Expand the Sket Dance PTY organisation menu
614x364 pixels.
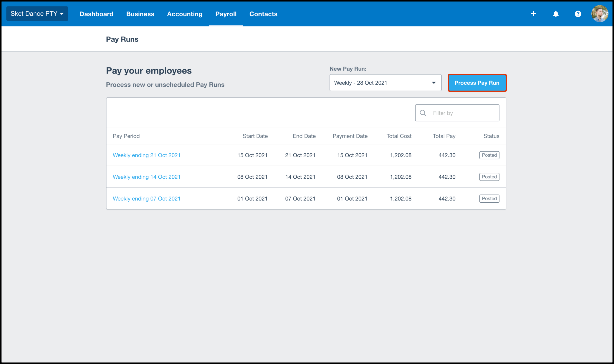point(37,14)
